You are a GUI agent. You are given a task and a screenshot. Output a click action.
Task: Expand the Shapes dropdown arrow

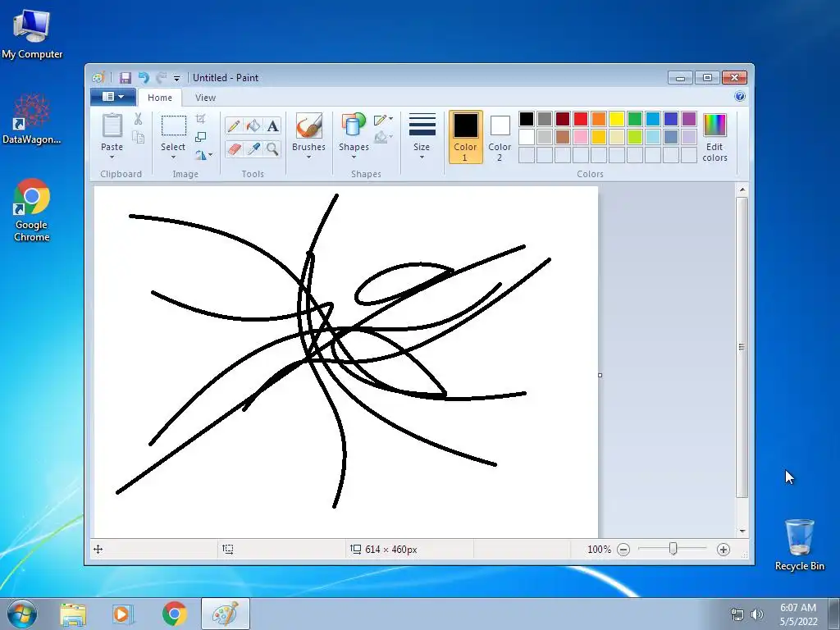pyautogui.click(x=354, y=157)
